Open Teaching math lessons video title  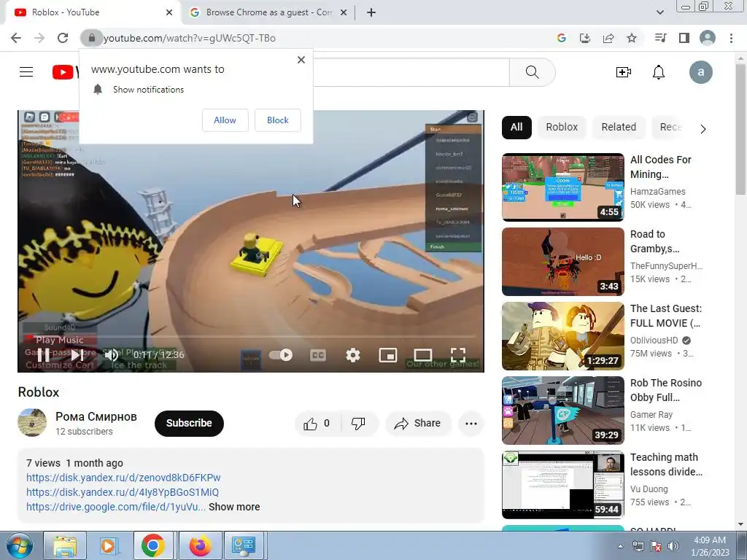(x=666, y=464)
